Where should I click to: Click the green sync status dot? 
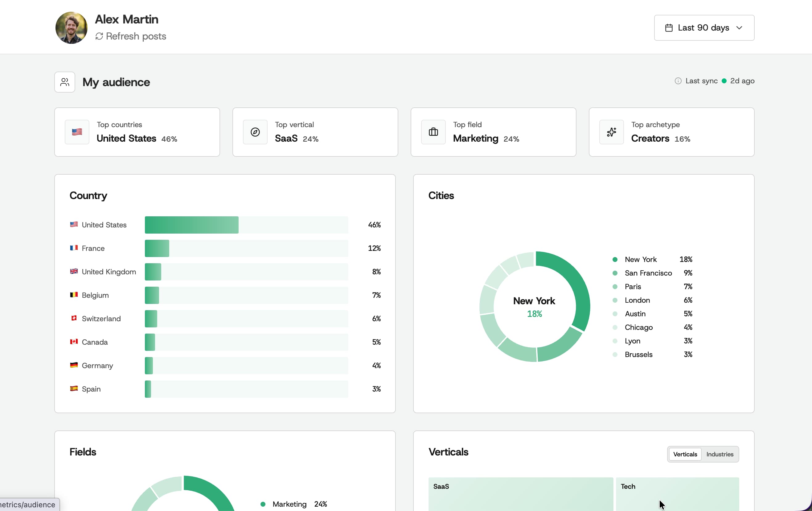tap(724, 81)
